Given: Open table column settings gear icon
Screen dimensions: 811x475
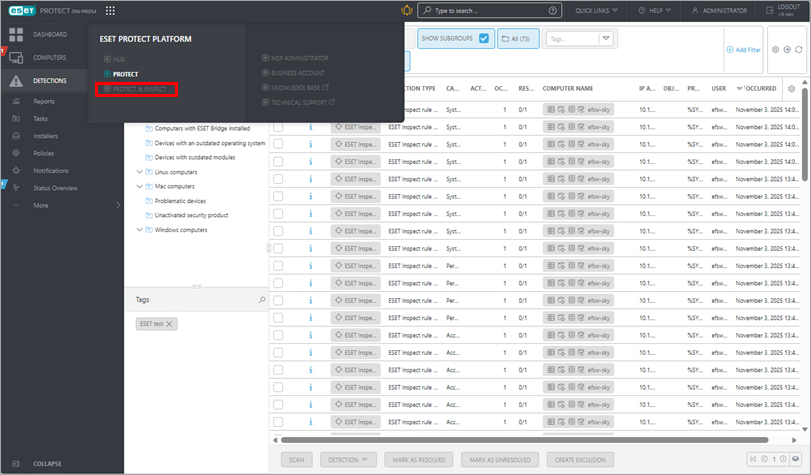Looking at the screenshot, I should pos(793,89).
